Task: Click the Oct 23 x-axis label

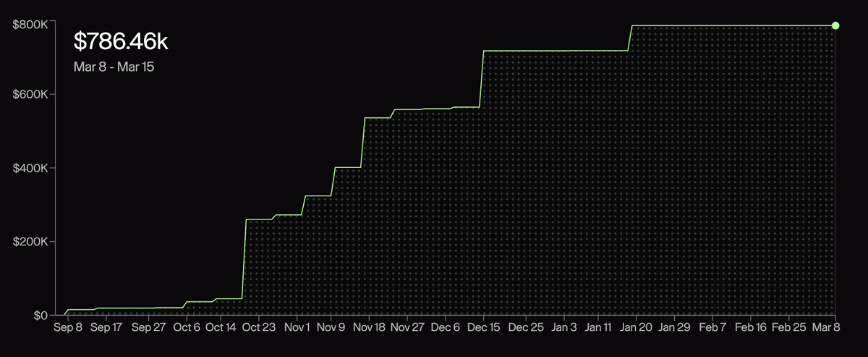Action: pos(260,327)
